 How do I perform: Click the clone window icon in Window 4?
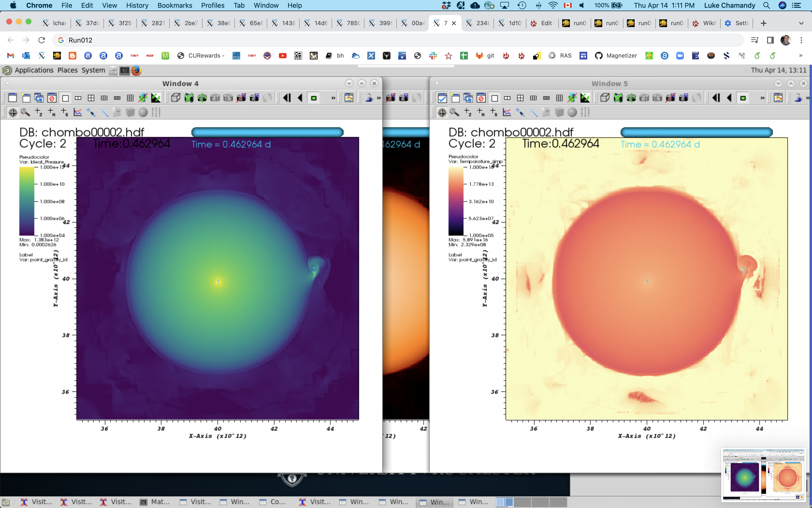39,98
